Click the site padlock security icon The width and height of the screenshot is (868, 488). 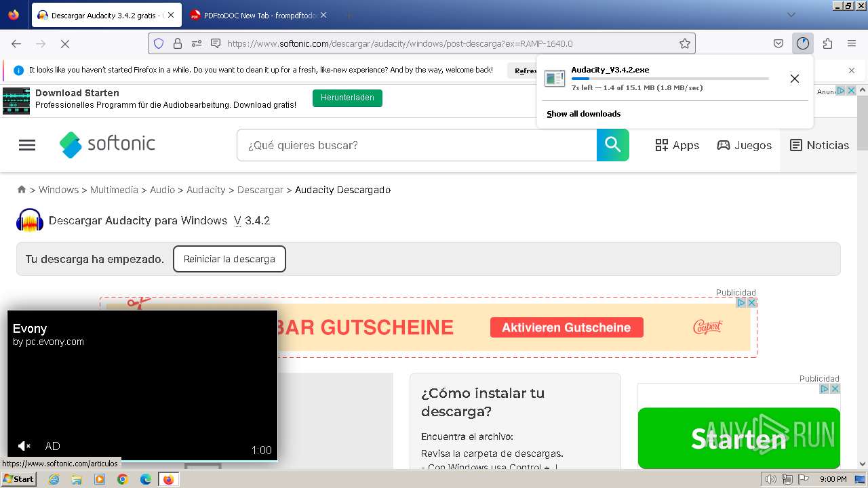[x=178, y=43]
